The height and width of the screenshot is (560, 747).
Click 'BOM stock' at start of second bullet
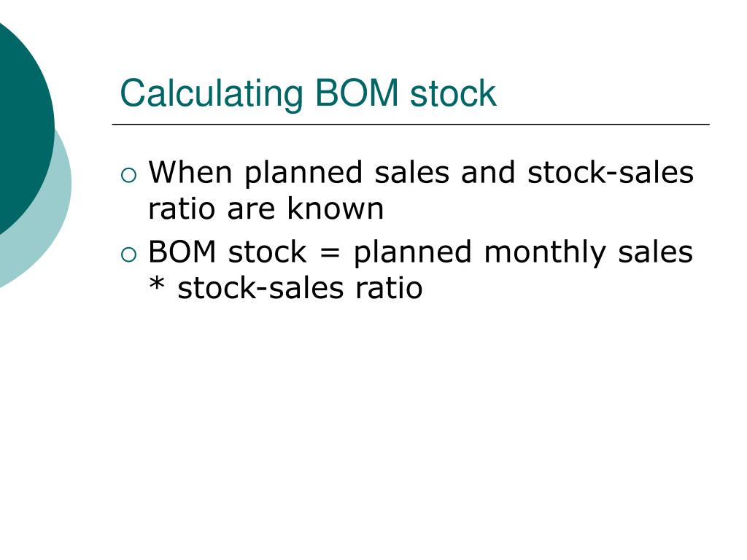(x=228, y=252)
